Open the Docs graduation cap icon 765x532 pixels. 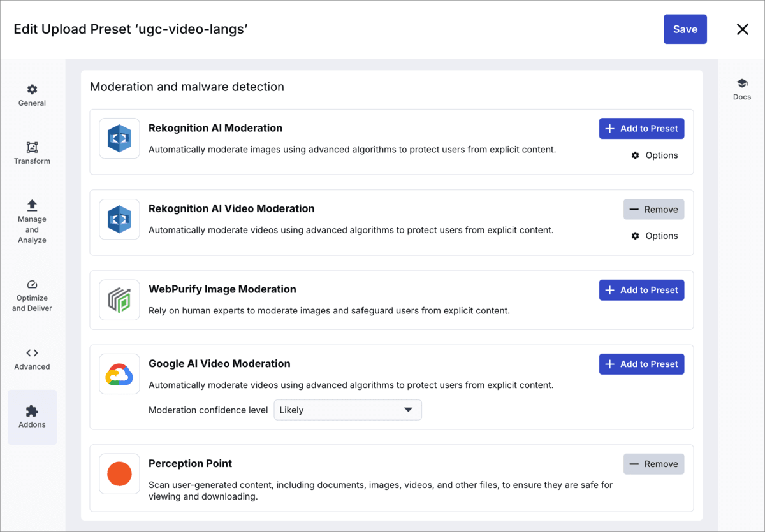click(x=742, y=83)
